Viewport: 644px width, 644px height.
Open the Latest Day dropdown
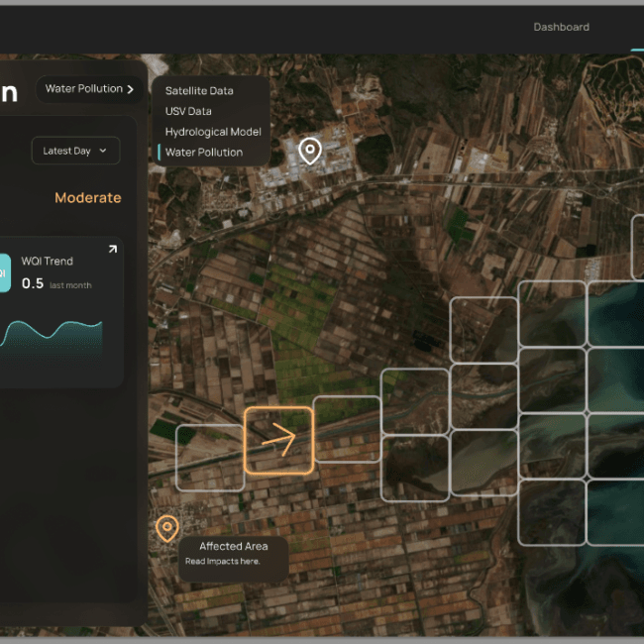click(x=75, y=151)
